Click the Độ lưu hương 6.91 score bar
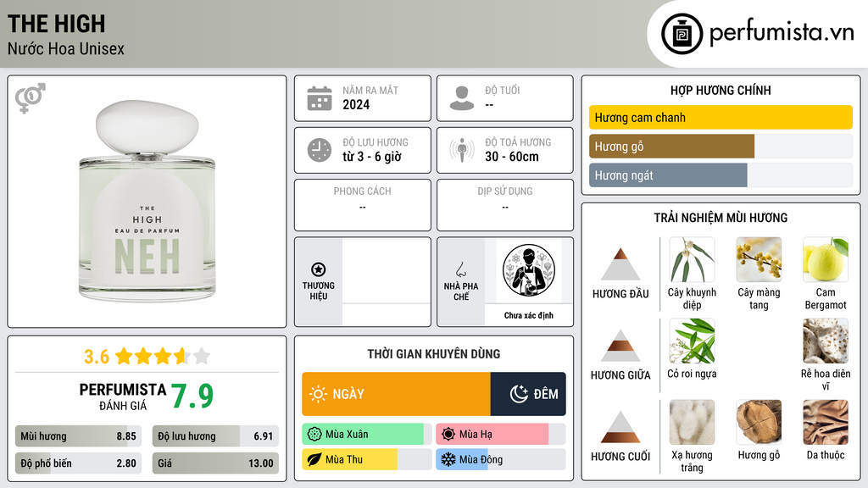 (215, 436)
